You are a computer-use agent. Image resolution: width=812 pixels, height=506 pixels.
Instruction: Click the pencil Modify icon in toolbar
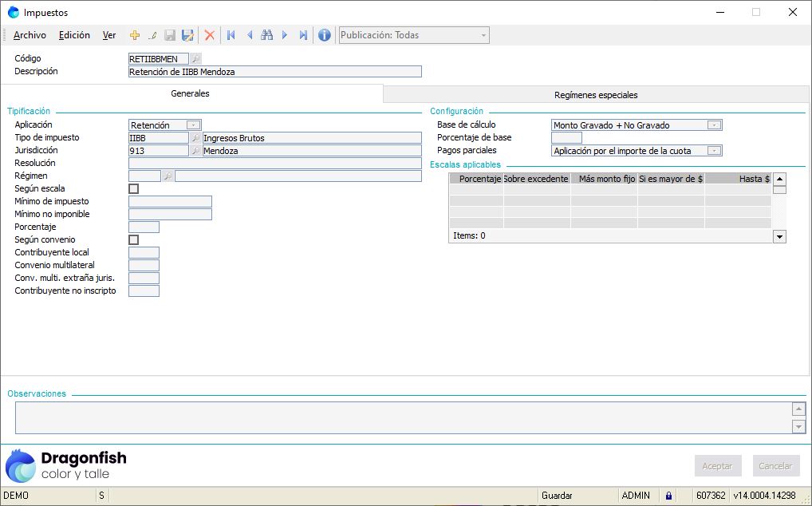pyautogui.click(x=152, y=35)
